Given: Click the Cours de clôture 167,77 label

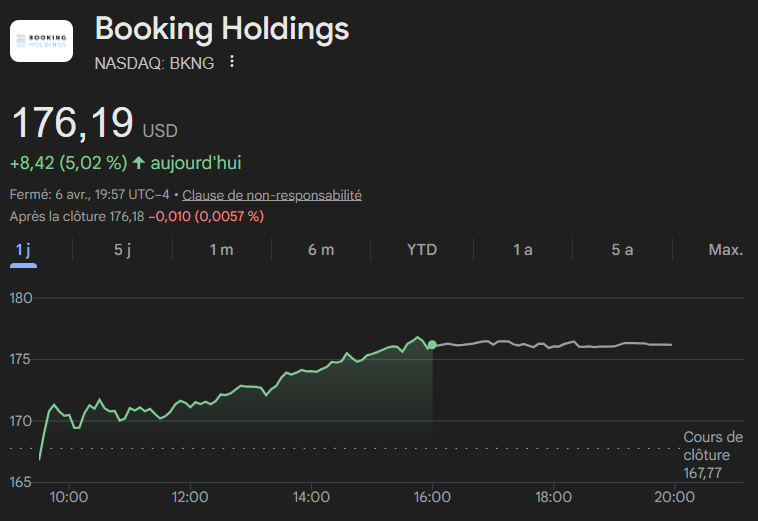Looking at the screenshot, I should click(x=712, y=455).
